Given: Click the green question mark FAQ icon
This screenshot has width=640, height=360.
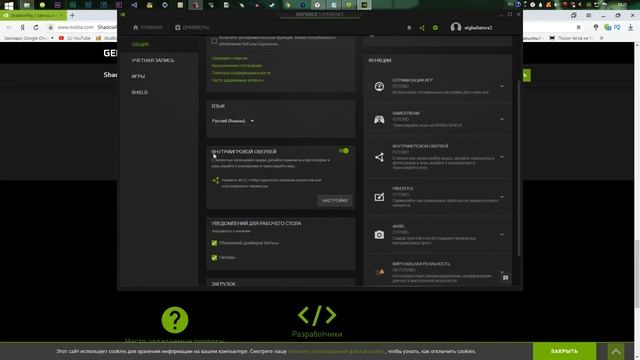Looking at the screenshot, I should pyautogui.click(x=175, y=320).
